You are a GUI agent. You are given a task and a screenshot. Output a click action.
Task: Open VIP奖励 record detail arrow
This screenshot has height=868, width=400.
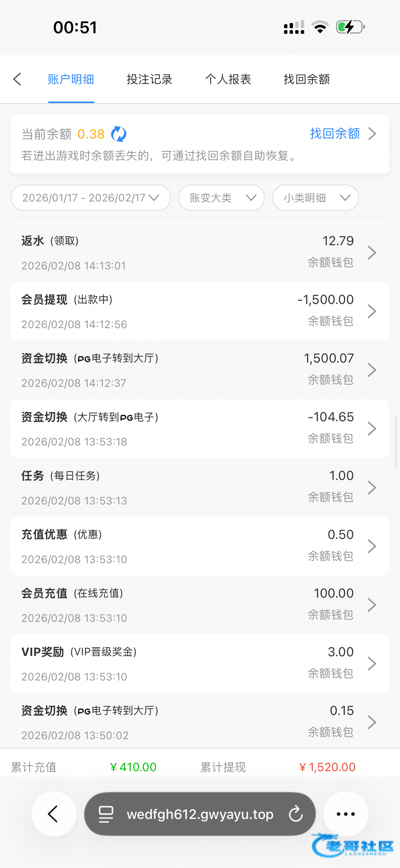(x=372, y=663)
